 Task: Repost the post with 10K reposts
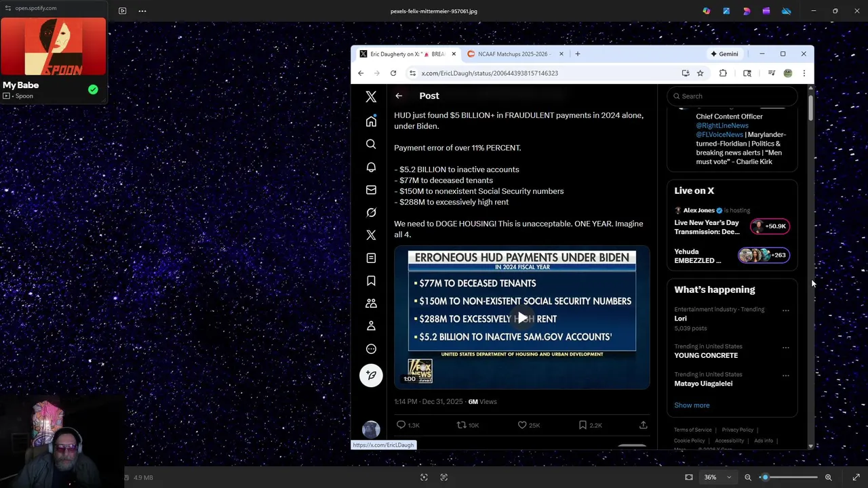pyautogui.click(x=467, y=425)
